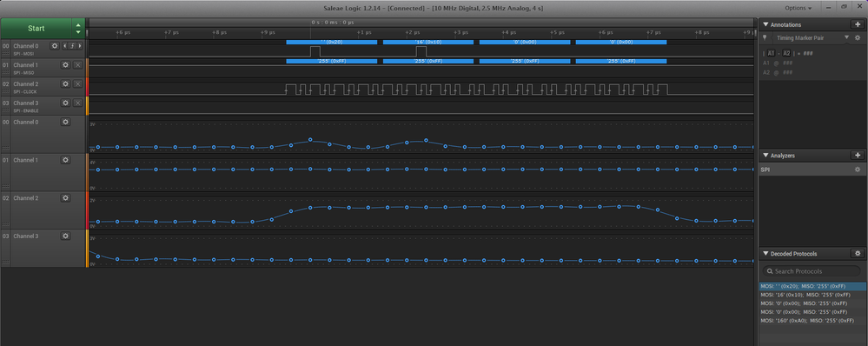Open the Options menu
The width and height of the screenshot is (868, 346).
pos(798,8)
